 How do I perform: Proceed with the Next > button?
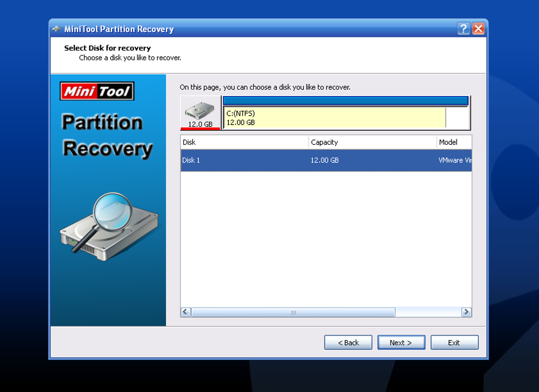pos(401,342)
